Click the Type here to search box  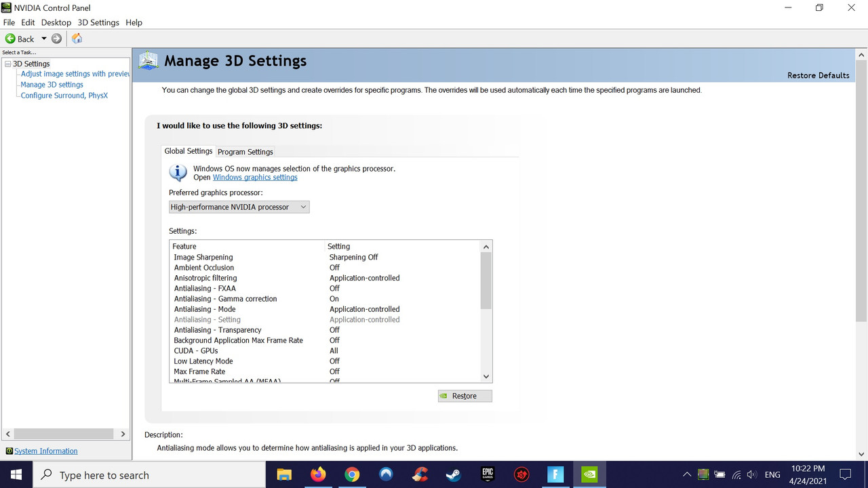pyautogui.click(x=149, y=475)
